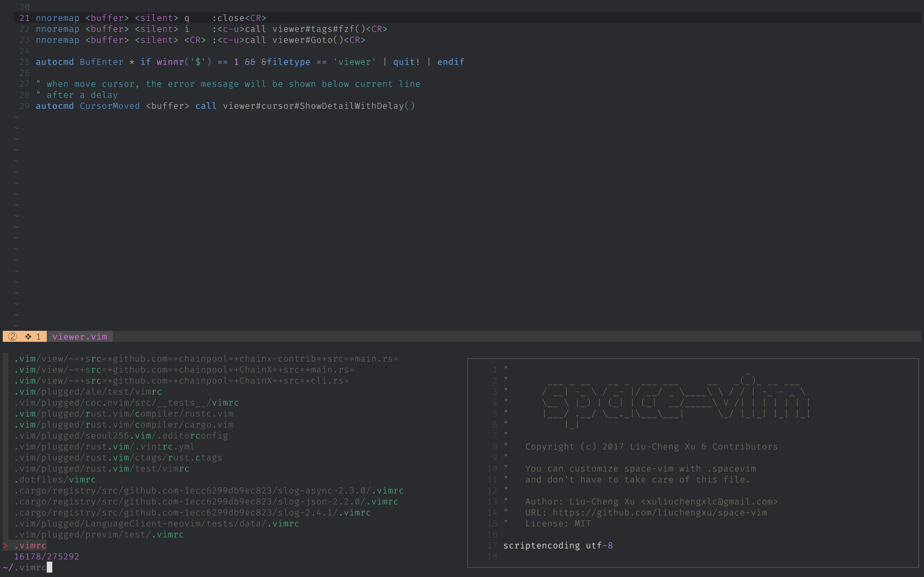Viewport: 924px width, 577px height.
Task: Click line number 17 in the preview pane
Action: pos(492,545)
